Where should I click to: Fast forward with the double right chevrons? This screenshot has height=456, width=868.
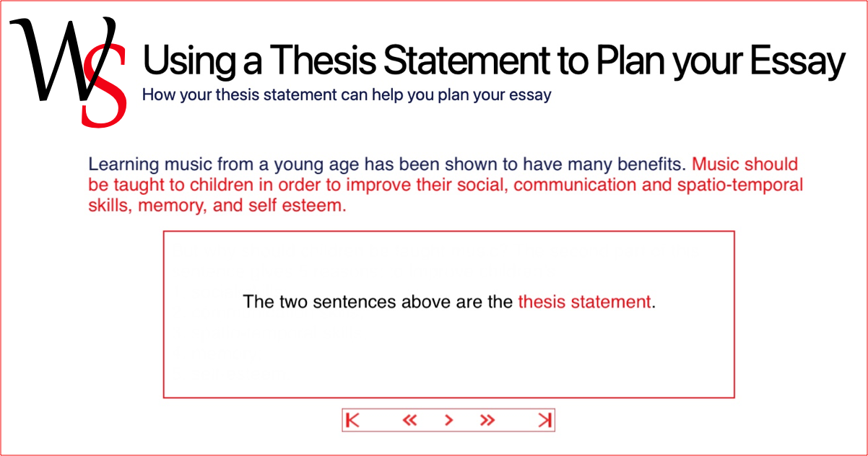point(487,420)
